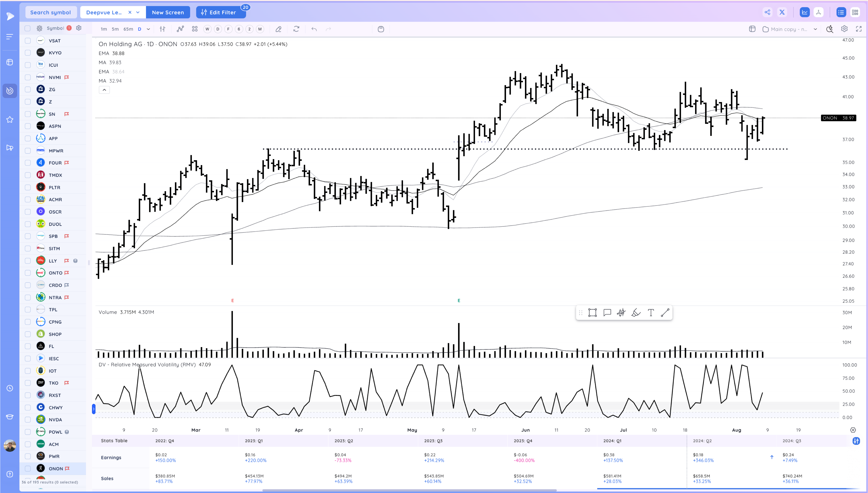
Task: Open the favorites star in sidebar
Action: (x=10, y=119)
